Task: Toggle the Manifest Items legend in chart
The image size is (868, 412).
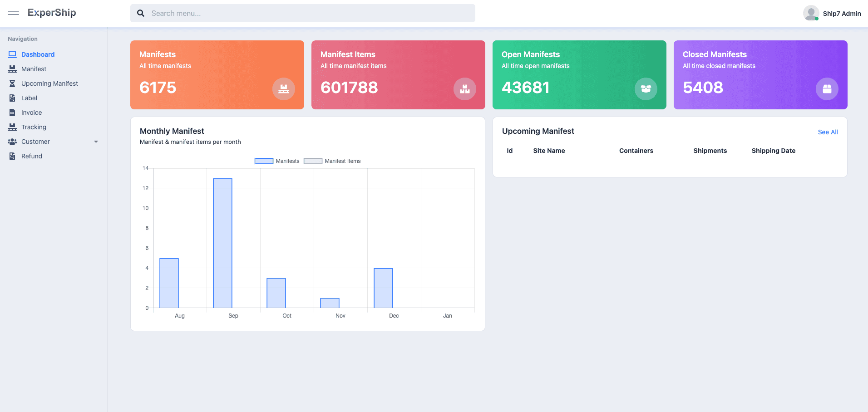Action: [332, 161]
